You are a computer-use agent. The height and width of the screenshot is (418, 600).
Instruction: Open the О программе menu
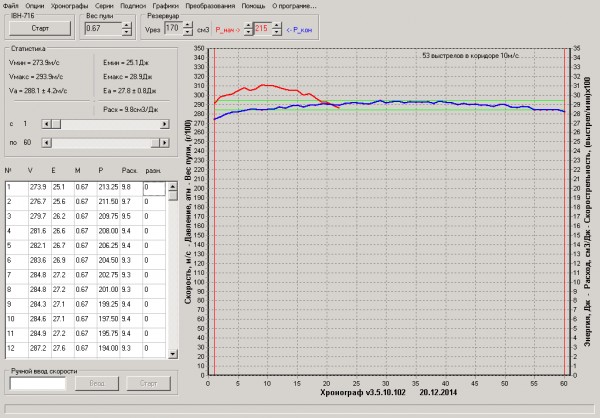coord(294,6)
